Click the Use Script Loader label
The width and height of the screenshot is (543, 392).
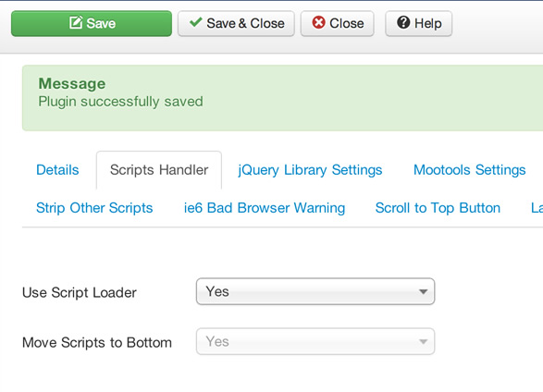click(x=80, y=292)
